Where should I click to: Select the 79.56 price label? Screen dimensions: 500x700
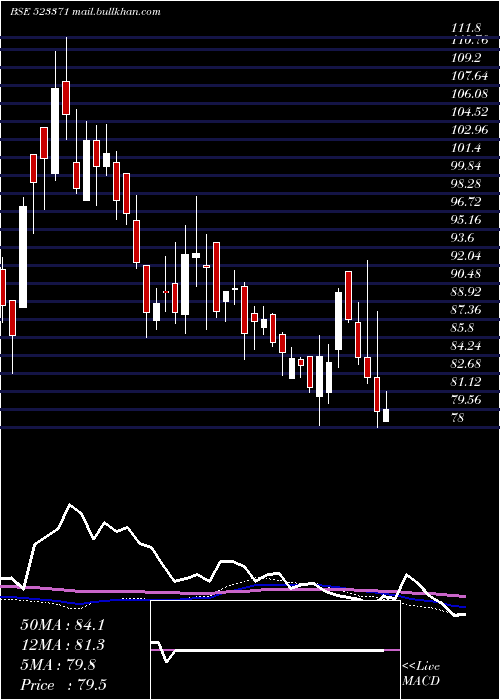pyautogui.click(x=467, y=400)
